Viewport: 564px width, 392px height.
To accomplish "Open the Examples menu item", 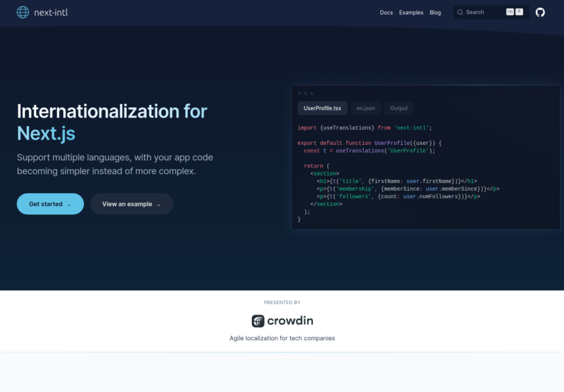I will coord(411,13).
